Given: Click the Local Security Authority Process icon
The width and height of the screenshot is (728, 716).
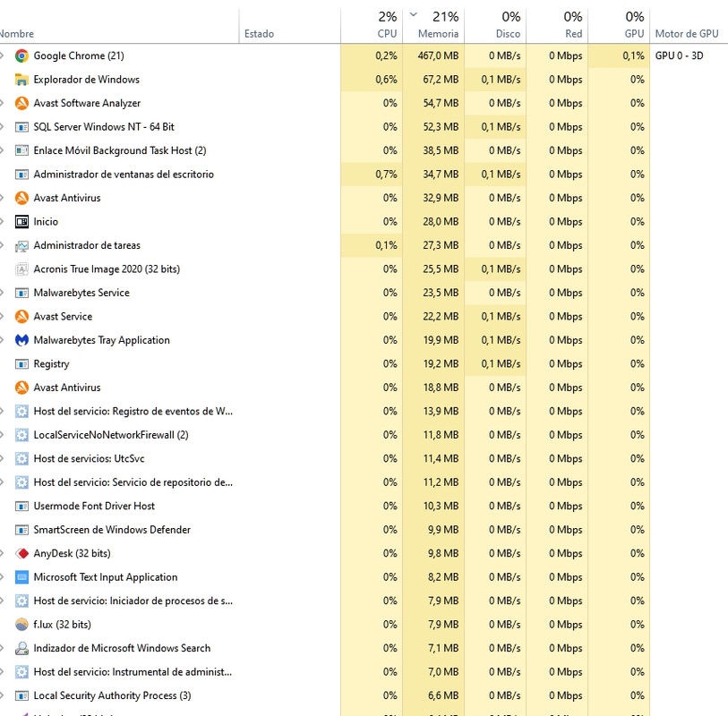Looking at the screenshot, I should pyautogui.click(x=21, y=695).
